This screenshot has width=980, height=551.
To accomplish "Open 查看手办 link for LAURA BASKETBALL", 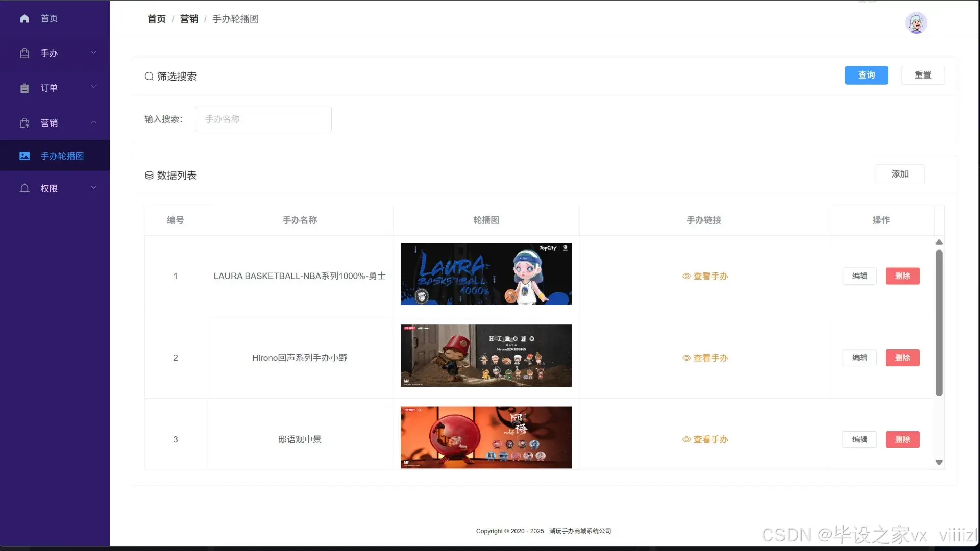I will click(x=705, y=276).
